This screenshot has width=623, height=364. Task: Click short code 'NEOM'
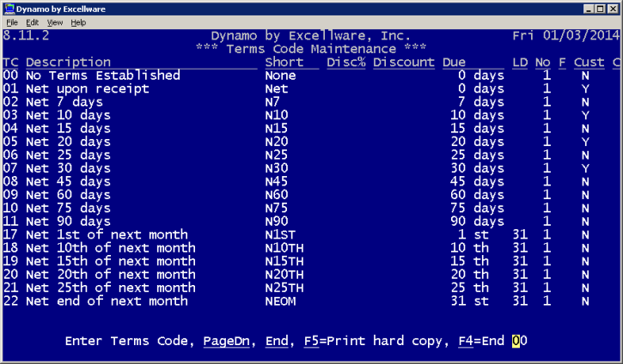280,301
